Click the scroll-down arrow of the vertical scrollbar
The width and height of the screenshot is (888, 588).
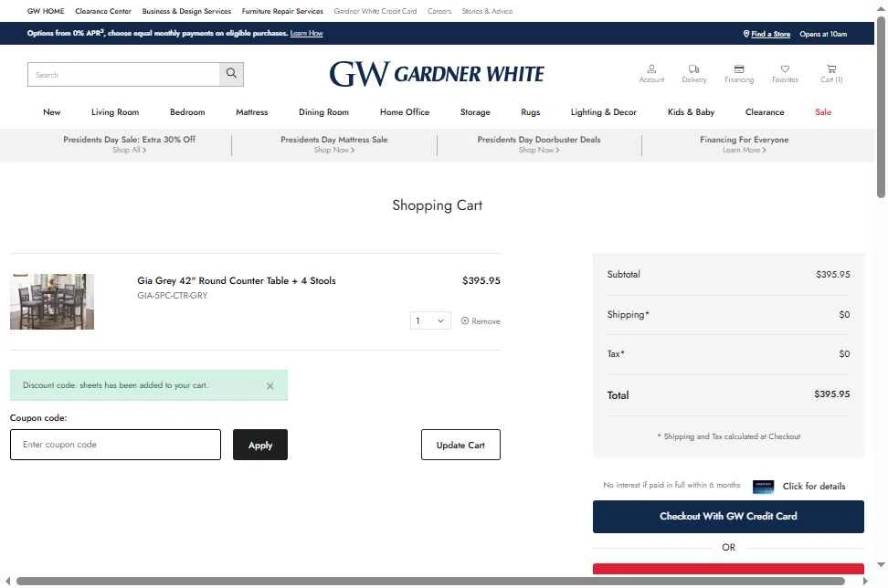click(881, 565)
